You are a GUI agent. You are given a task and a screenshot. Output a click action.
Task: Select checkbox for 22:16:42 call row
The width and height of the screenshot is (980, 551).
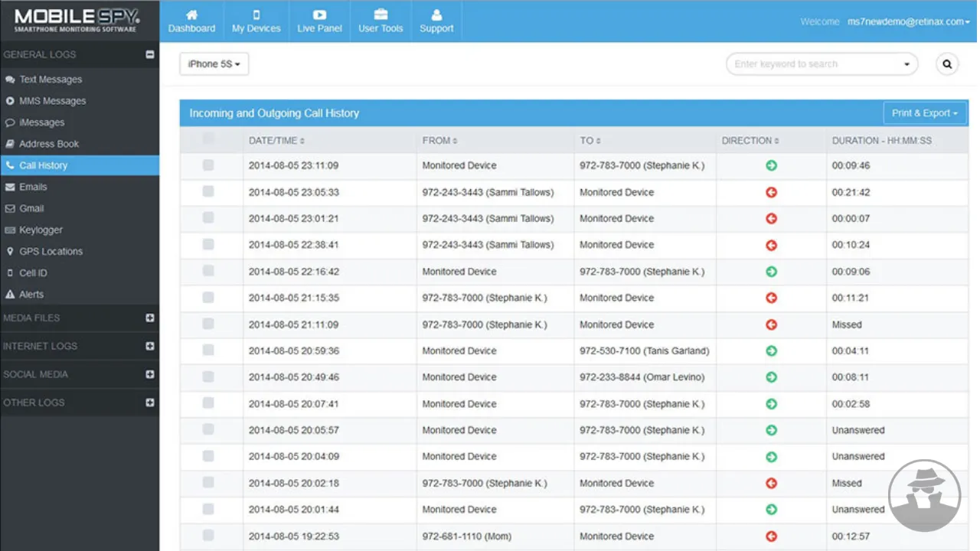click(208, 270)
